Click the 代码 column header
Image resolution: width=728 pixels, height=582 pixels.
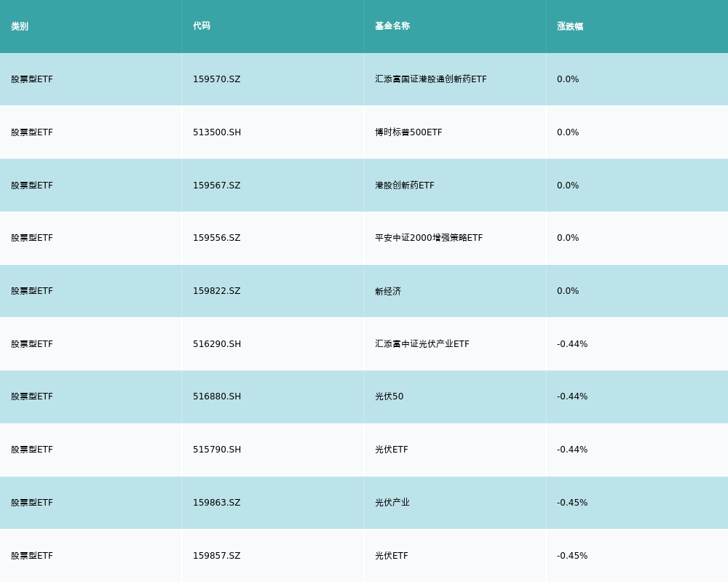202,26
